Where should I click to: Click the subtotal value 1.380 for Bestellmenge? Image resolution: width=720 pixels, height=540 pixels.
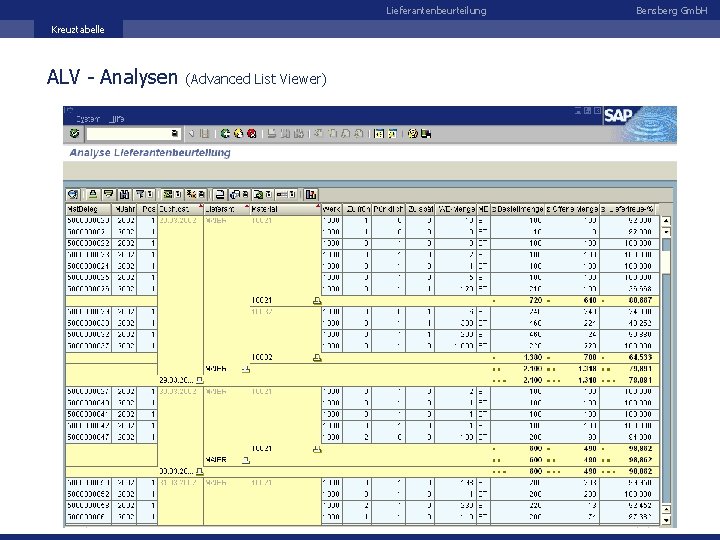click(533, 357)
